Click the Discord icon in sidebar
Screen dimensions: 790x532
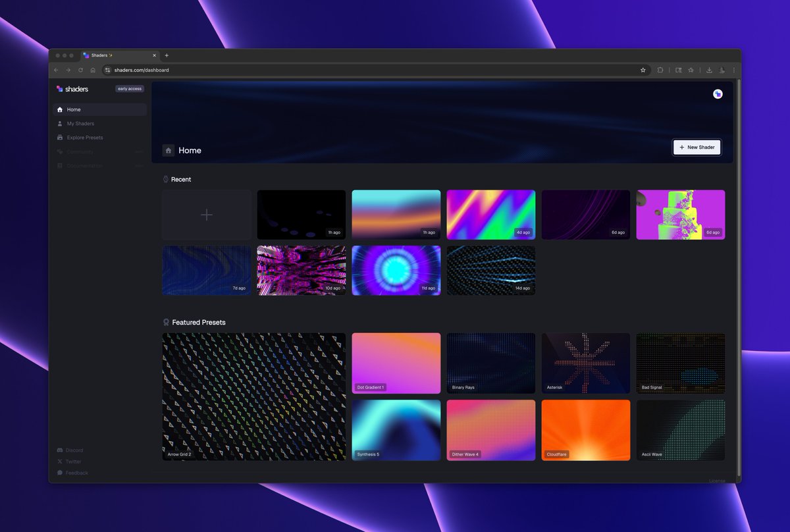pyautogui.click(x=60, y=450)
